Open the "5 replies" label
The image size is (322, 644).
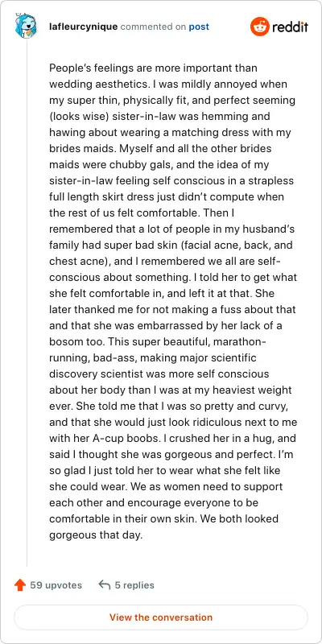click(x=134, y=585)
